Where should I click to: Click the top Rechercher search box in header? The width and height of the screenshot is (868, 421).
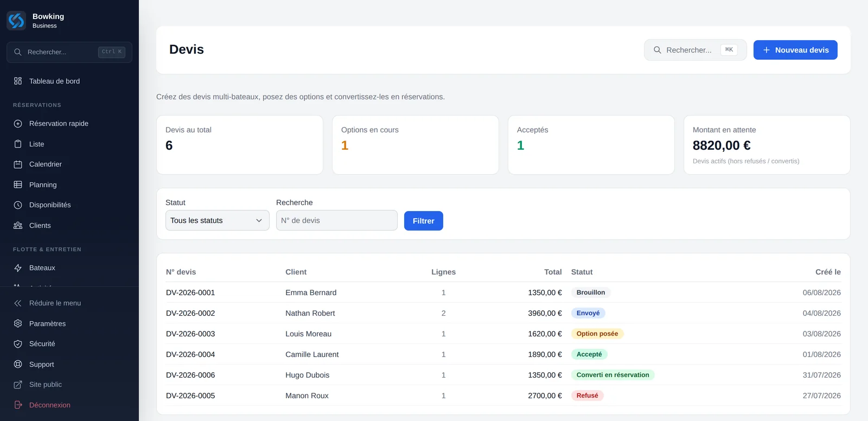tap(695, 50)
